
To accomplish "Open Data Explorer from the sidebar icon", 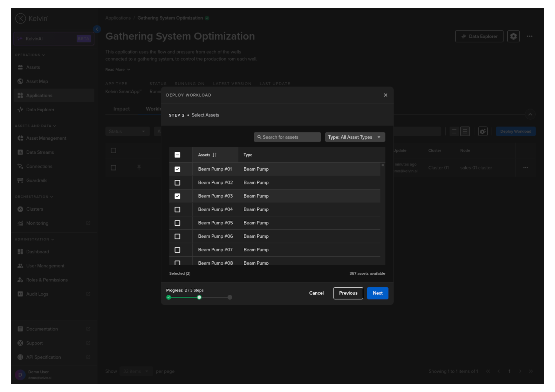I will pyautogui.click(x=20, y=110).
